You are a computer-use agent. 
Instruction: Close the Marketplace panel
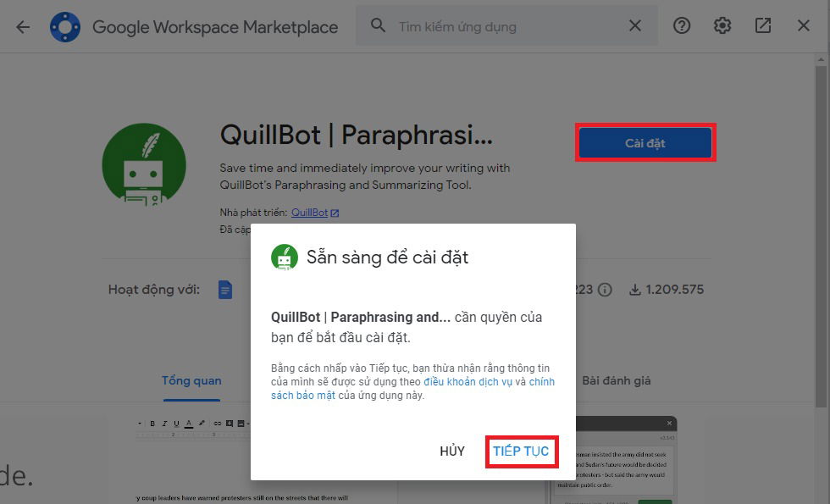click(804, 25)
